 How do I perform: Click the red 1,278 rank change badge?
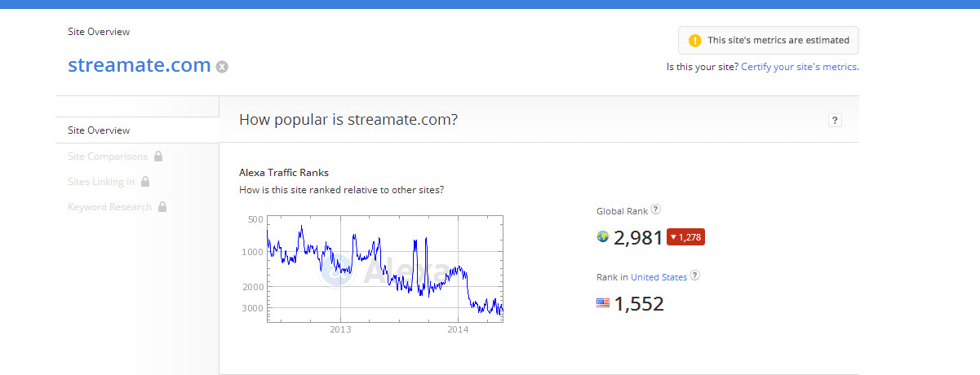point(685,237)
